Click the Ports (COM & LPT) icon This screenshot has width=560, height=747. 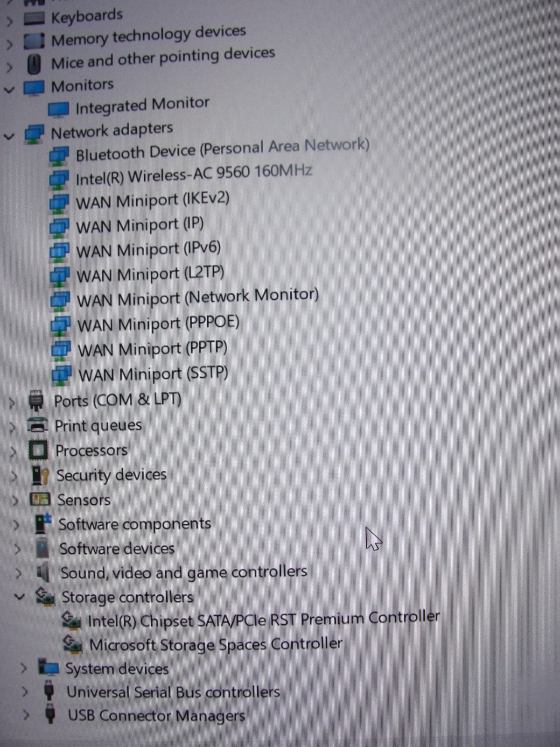coord(36,401)
